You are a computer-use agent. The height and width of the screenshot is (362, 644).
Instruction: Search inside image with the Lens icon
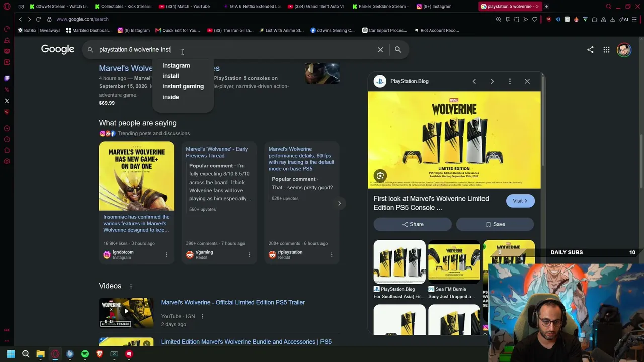tap(380, 176)
